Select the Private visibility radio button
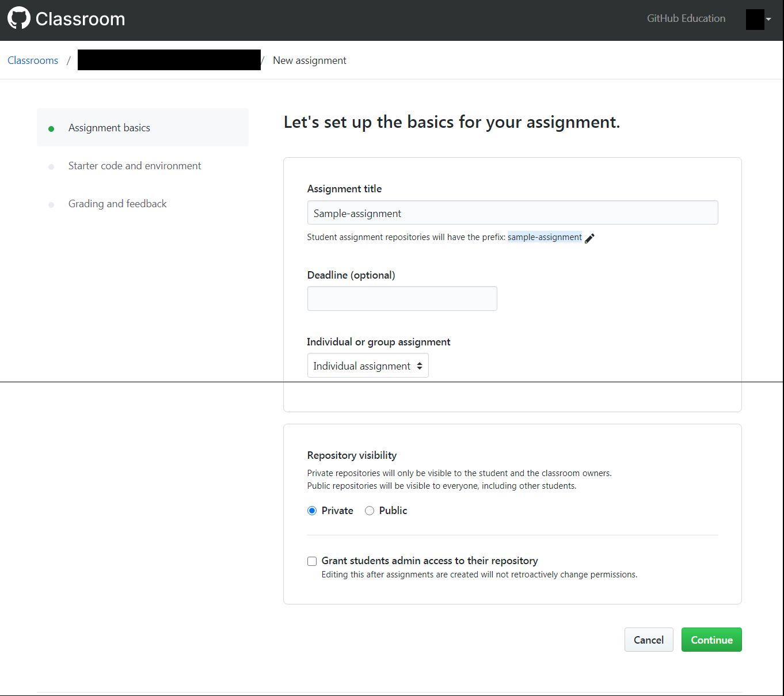This screenshot has height=696, width=784. tap(312, 511)
